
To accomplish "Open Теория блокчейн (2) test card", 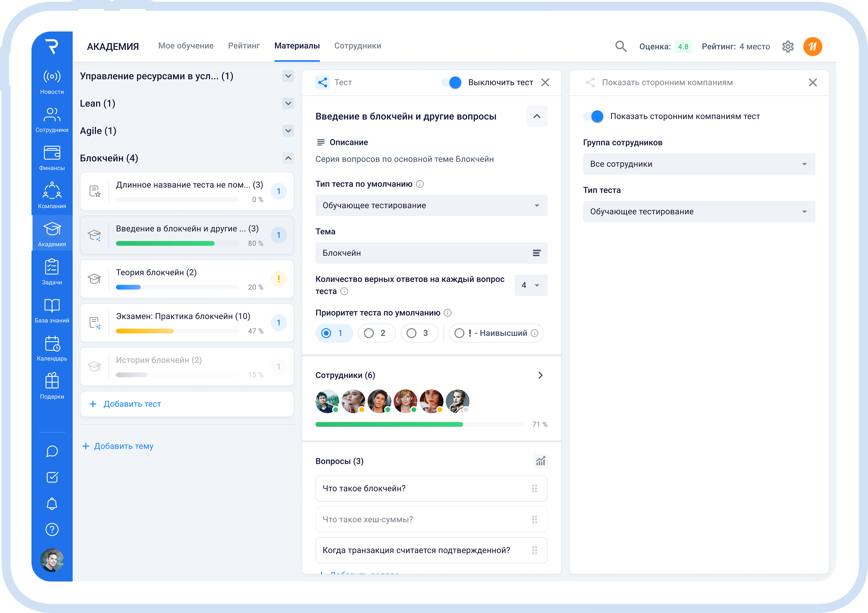I will point(187,279).
